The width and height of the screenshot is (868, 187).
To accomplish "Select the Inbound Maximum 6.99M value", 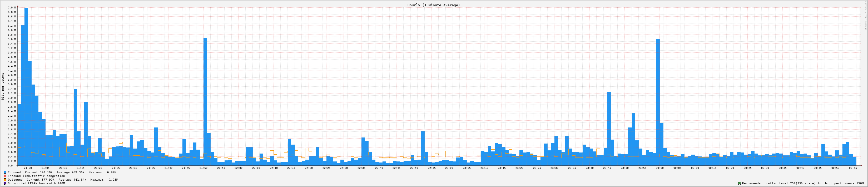I will click(x=112, y=172).
